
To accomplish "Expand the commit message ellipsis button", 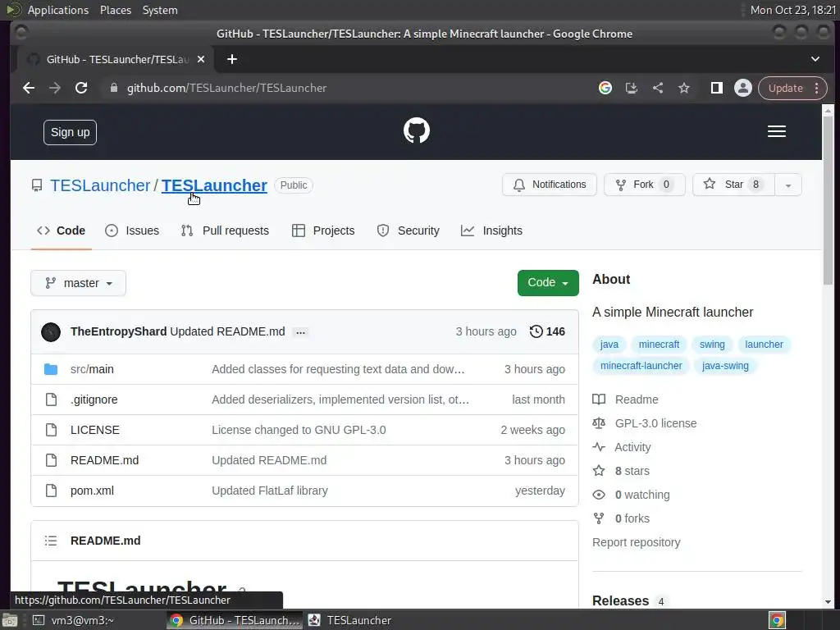I will pos(300,333).
